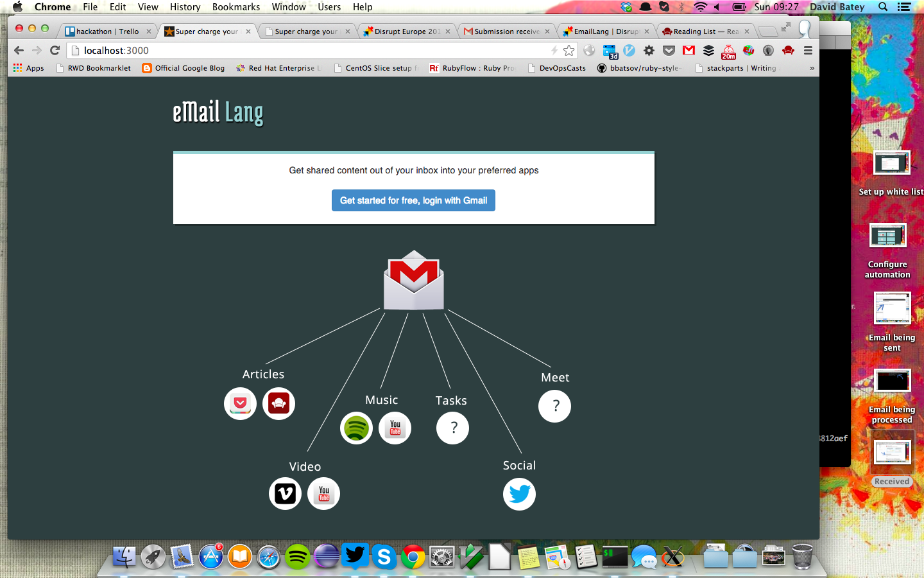Open the Users menu
This screenshot has width=924, height=578.
pyautogui.click(x=329, y=6)
